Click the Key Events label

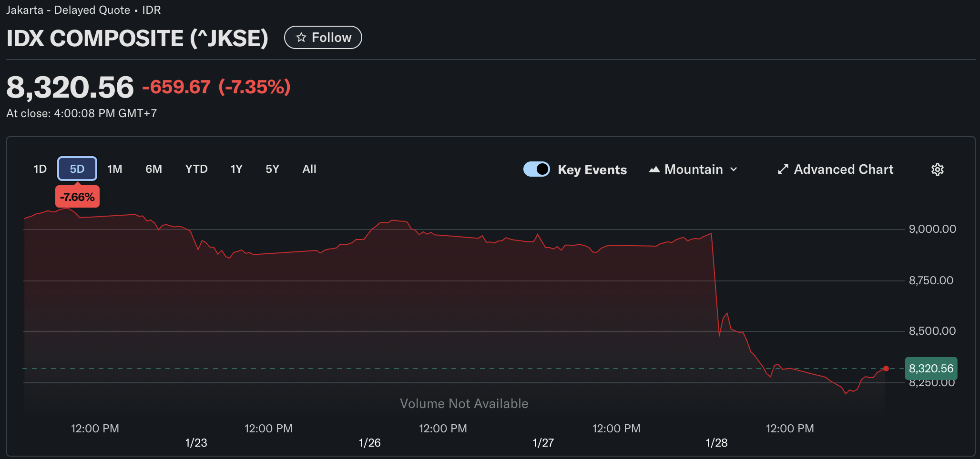click(x=592, y=170)
